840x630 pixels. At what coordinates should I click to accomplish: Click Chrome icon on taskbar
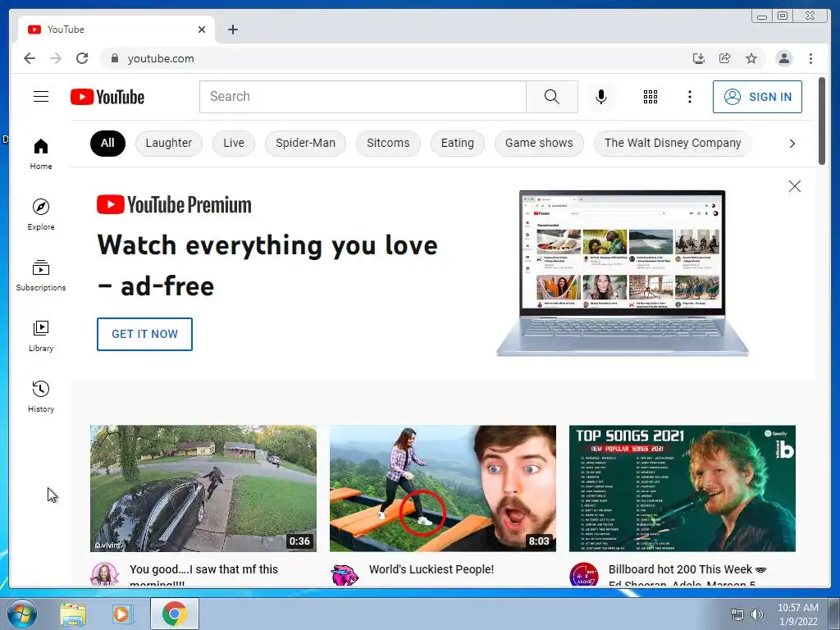click(x=174, y=614)
